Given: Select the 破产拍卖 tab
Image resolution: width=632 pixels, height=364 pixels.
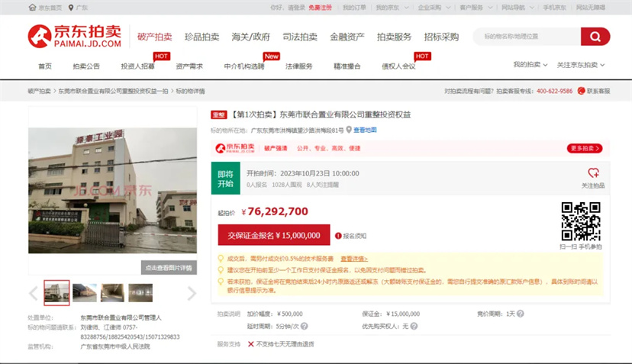Looking at the screenshot, I should (x=155, y=37).
